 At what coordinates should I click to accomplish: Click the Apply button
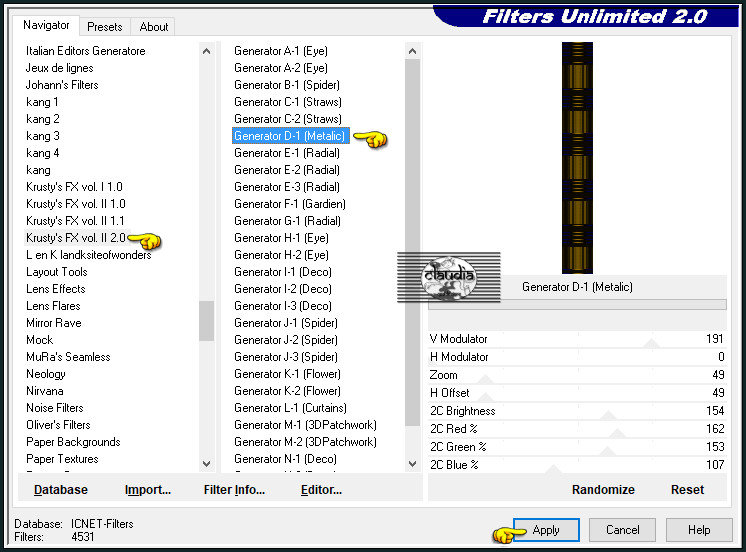point(546,530)
